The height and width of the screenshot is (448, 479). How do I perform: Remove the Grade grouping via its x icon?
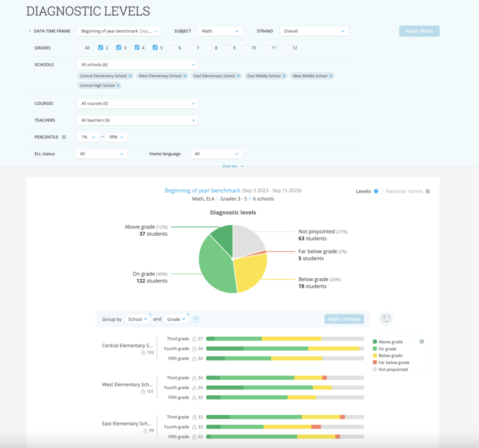(188, 314)
